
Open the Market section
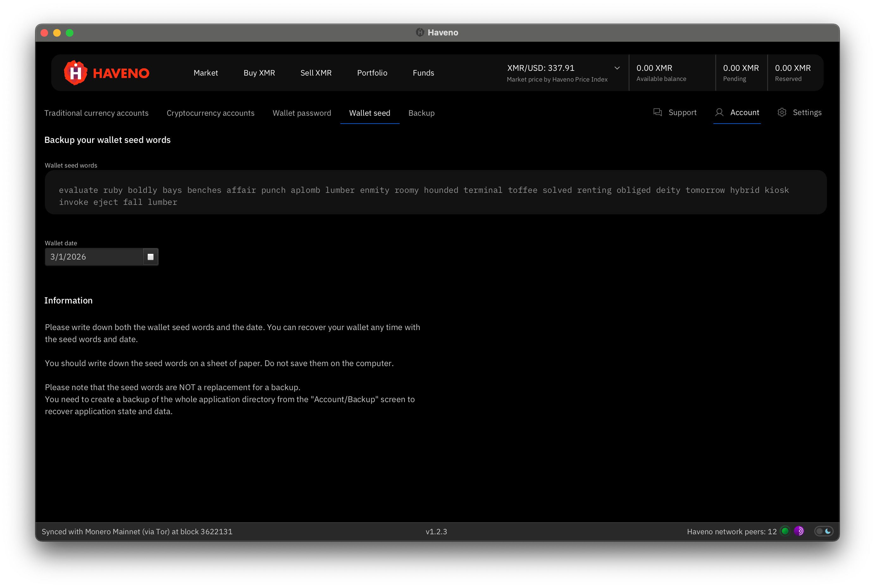tap(206, 73)
